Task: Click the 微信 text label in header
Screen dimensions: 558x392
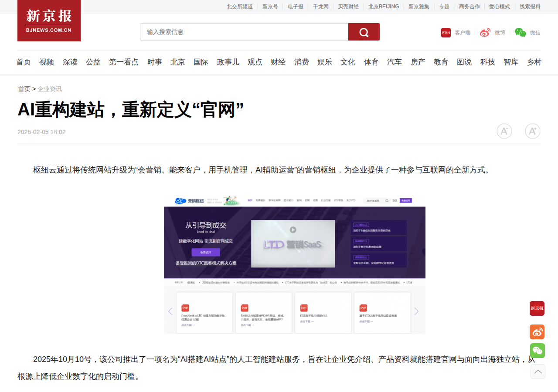Action: [x=535, y=33]
